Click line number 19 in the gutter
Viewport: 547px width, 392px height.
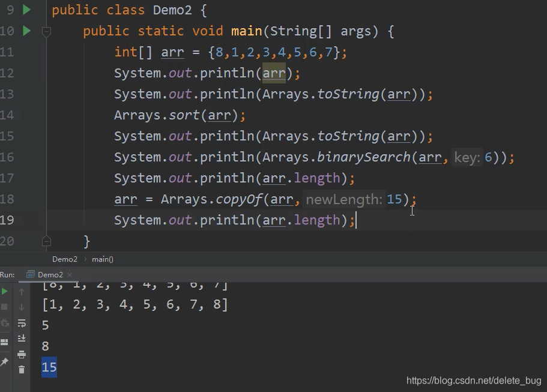coord(7,220)
